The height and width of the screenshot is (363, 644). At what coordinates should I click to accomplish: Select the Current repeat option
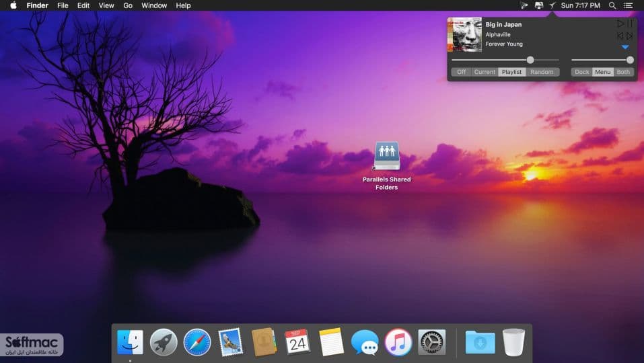485,72
